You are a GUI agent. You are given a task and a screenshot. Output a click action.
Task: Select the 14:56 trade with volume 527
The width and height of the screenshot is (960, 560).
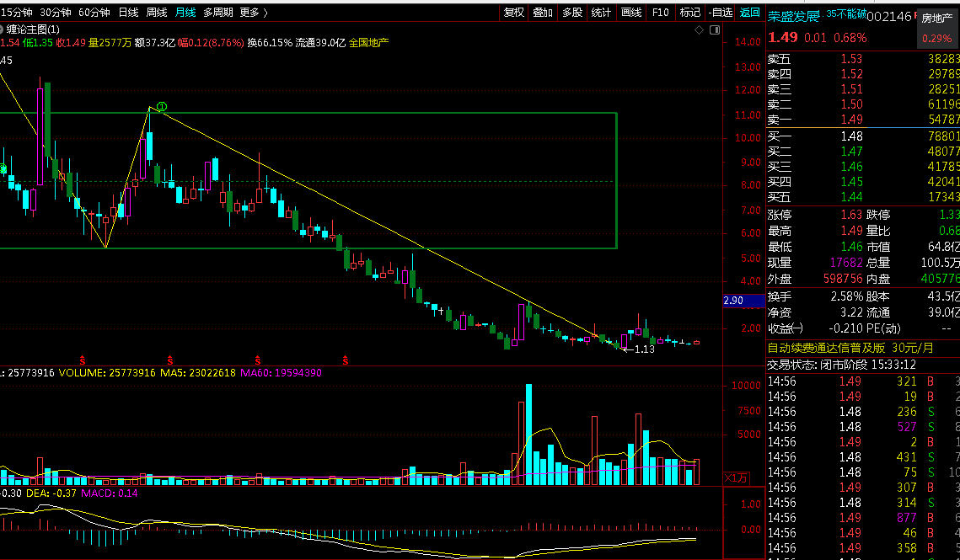[863, 427]
